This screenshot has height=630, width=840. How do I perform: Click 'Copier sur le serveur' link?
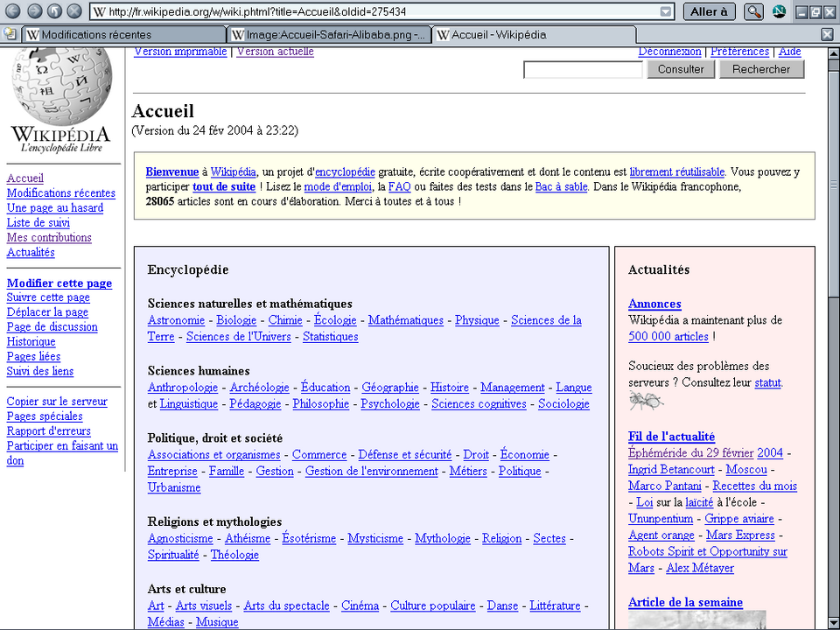point(57,402)
